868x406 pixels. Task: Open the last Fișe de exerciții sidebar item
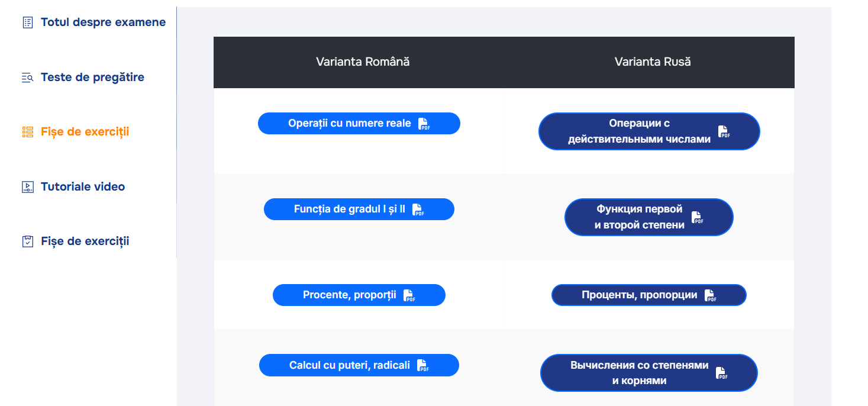pos(85,241)
